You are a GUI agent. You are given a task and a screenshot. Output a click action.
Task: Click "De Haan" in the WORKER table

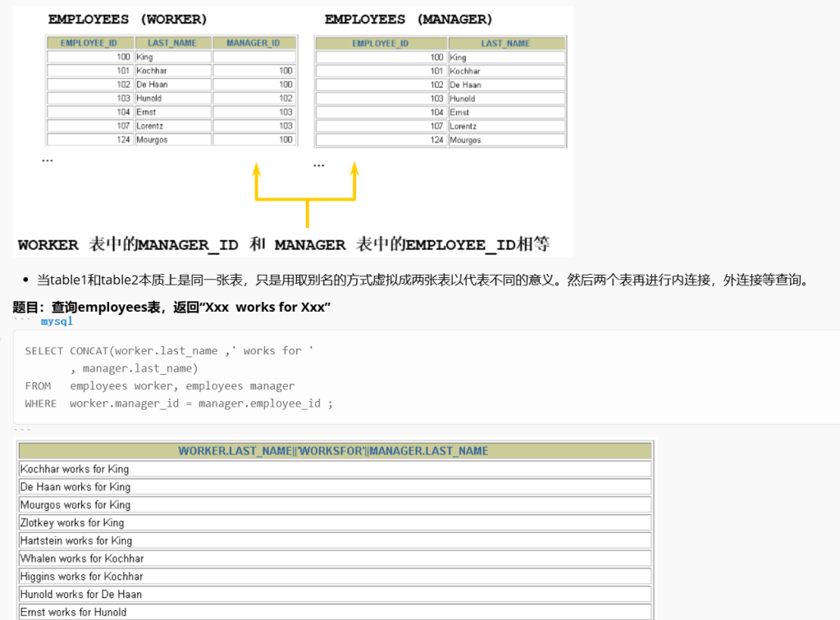[x=152, y=84]
